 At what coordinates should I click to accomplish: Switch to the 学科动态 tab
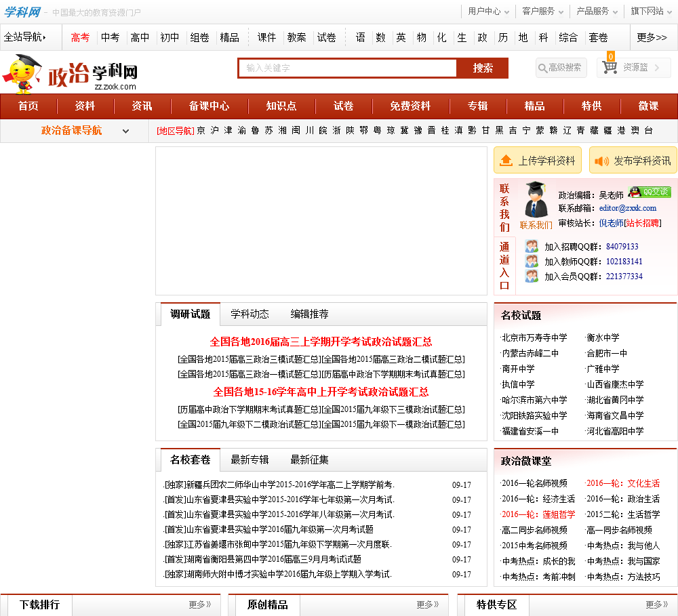tap(250, 314)
